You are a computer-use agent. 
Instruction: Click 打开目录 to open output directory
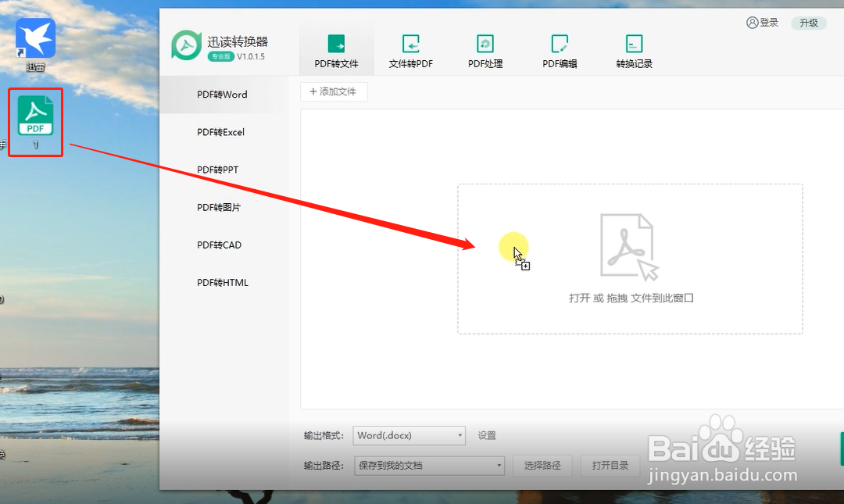610,465
